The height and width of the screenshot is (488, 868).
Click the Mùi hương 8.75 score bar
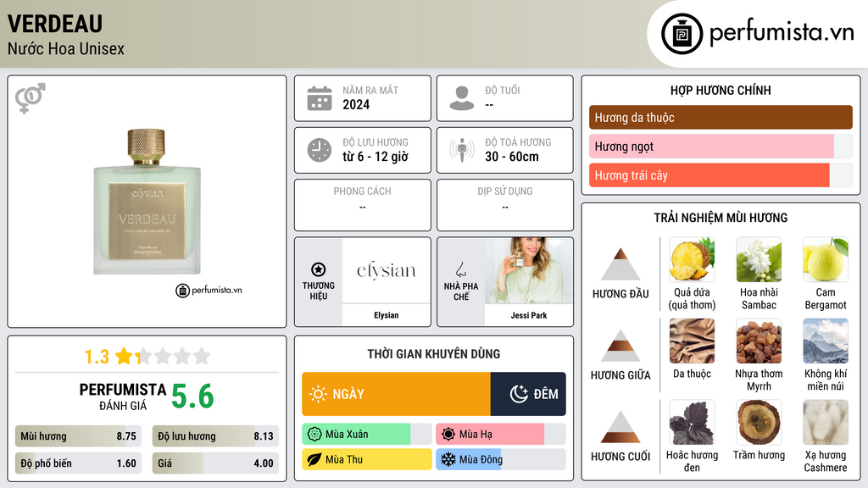79,436
